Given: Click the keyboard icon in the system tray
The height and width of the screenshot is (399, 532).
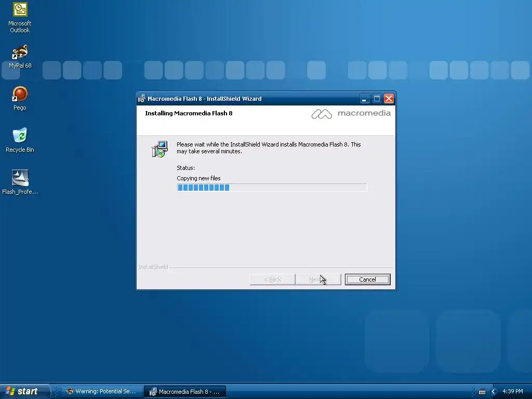Looking at the screenshot, I should tap(482, 392).
